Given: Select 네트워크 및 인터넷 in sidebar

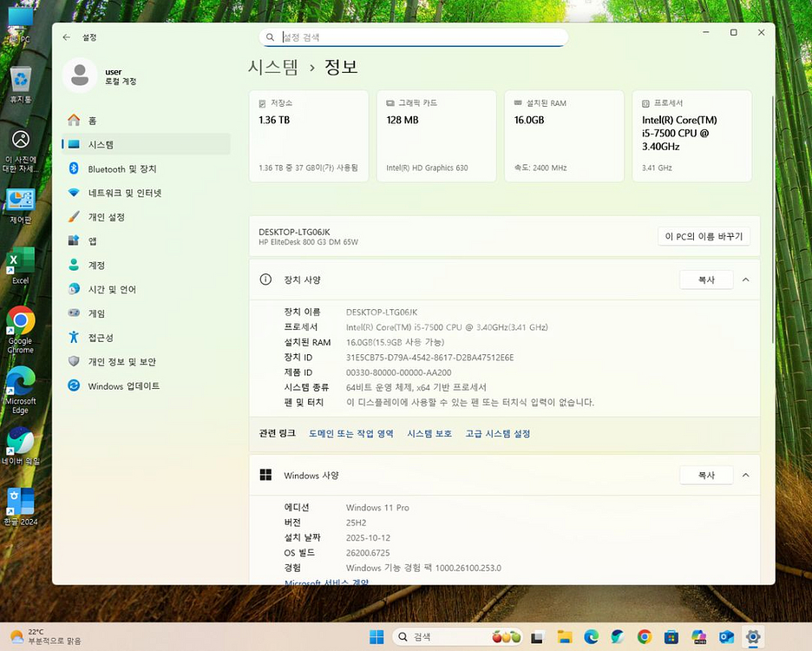Looking at the screenshot, I should point(124,193).
